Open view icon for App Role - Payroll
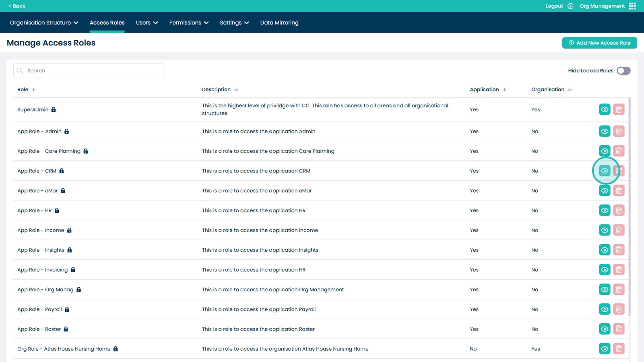This screenshot has height=362, width=644. (605, 309)
